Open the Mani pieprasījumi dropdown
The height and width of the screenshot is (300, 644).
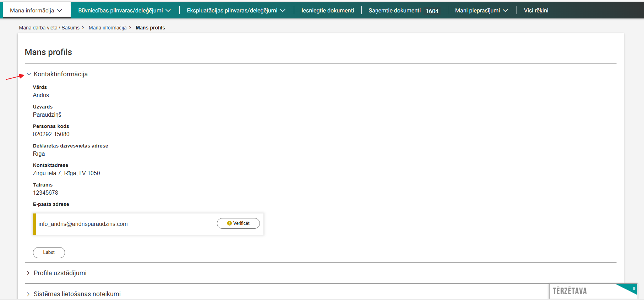[481, 11]
